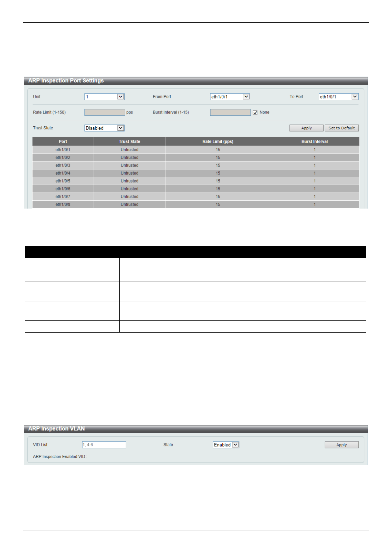Open the Trust State dropdown

[x=104, y=128]
